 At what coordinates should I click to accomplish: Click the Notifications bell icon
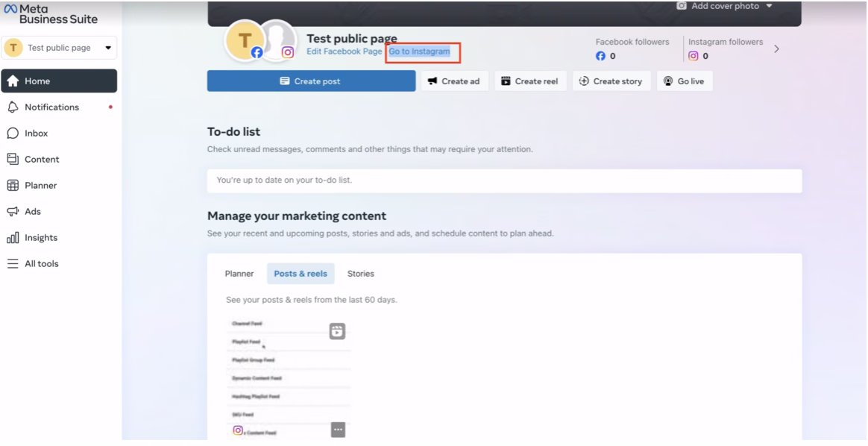(13, 107)
